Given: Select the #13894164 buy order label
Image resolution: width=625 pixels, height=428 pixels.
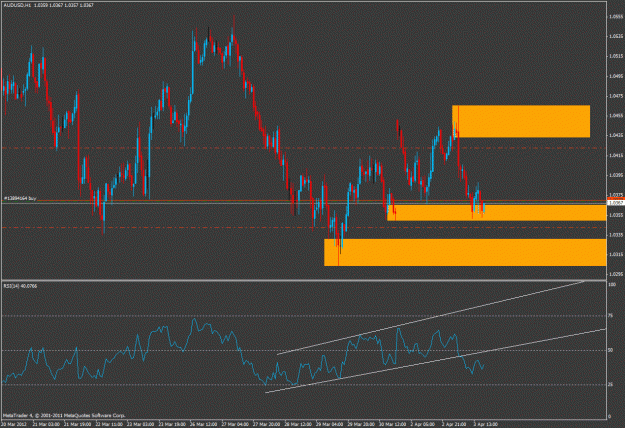Looking at the screenshot, I should (20, 198).
